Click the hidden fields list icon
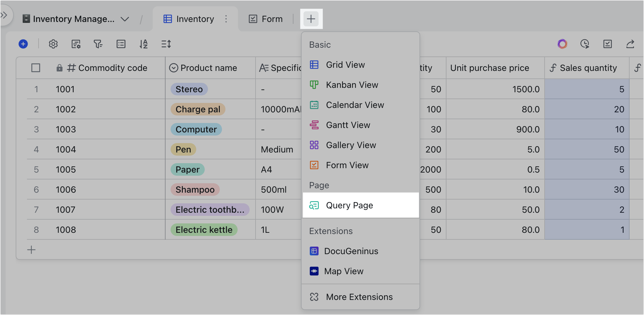 click(x=121, y=44)
